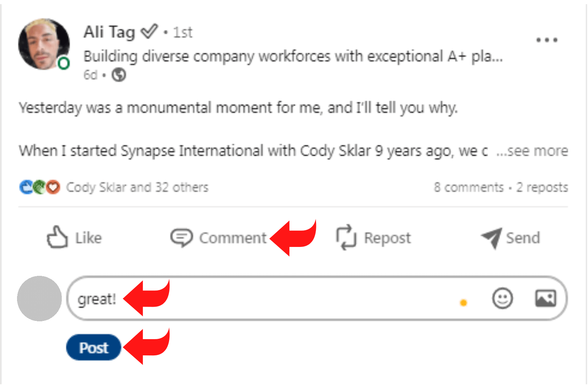Click the Repost arrows icon
Viewport: 588px width, 389px height.
(346, 237)
